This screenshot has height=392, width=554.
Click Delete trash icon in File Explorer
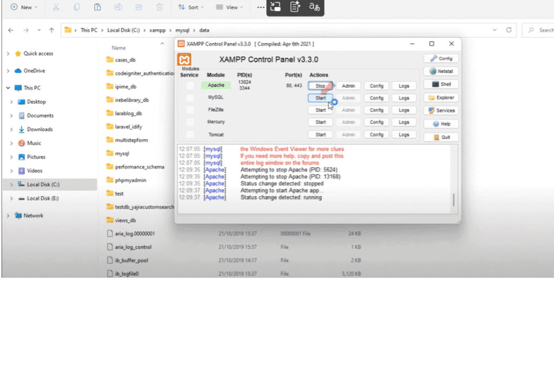pos(160,7)
